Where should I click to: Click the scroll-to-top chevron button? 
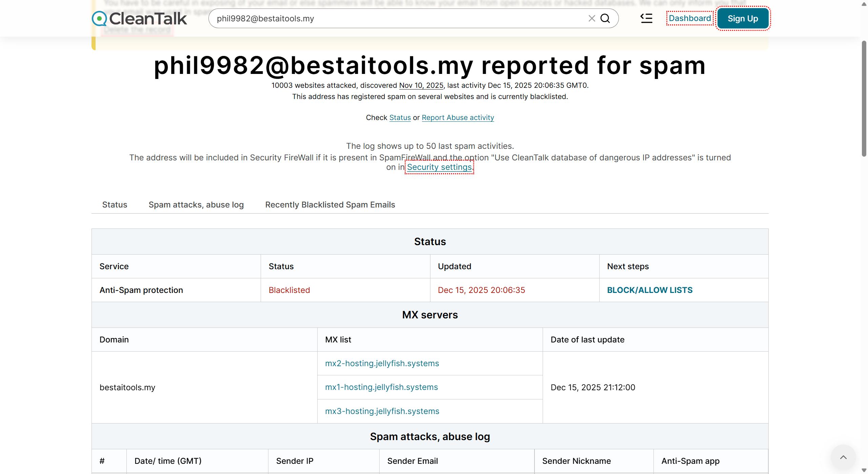pos(843,457)
